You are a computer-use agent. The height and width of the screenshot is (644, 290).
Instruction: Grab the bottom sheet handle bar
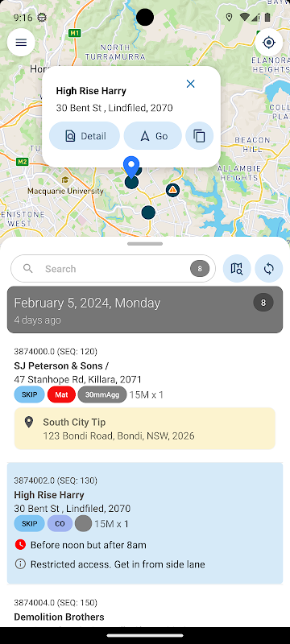pyautogui.click(x=145, y=244)
